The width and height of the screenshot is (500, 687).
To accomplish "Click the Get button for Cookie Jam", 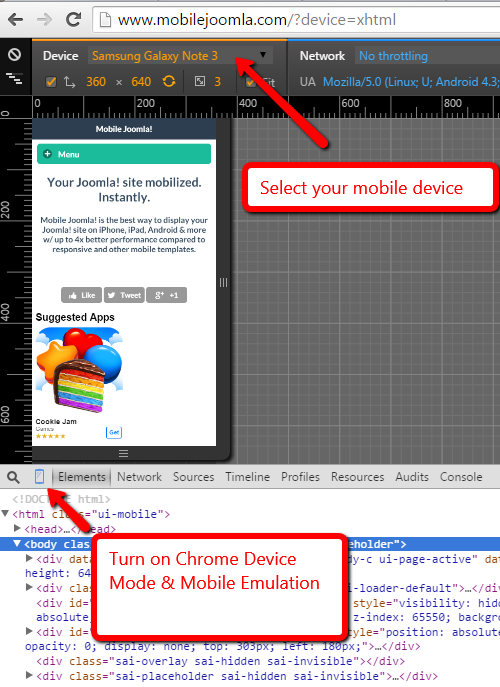I will pyautogui.click(x=114, y=432).
